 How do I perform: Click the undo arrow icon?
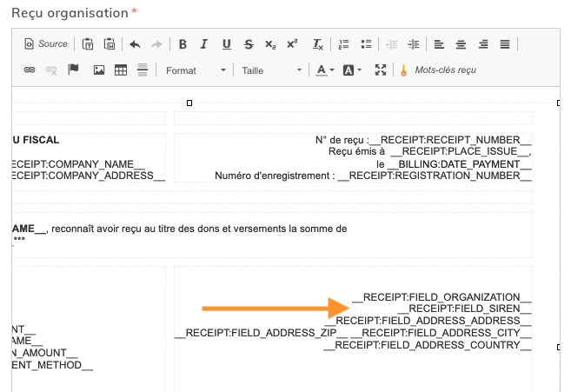(x=134, y=44)
